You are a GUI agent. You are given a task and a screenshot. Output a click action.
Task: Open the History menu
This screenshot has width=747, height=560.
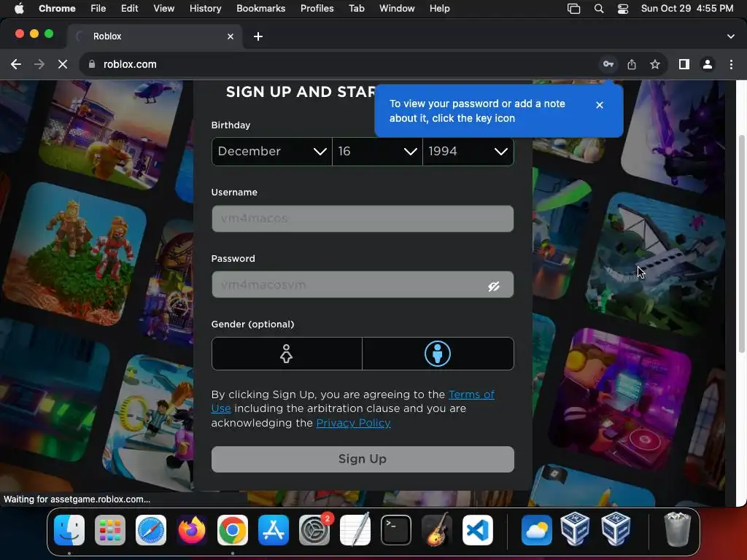[205, 9]
